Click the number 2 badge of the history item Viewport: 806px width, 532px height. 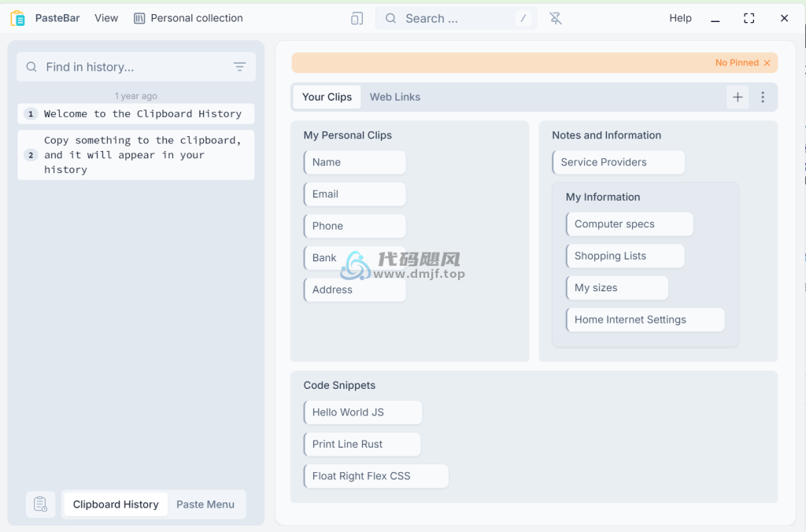(31, 155)
